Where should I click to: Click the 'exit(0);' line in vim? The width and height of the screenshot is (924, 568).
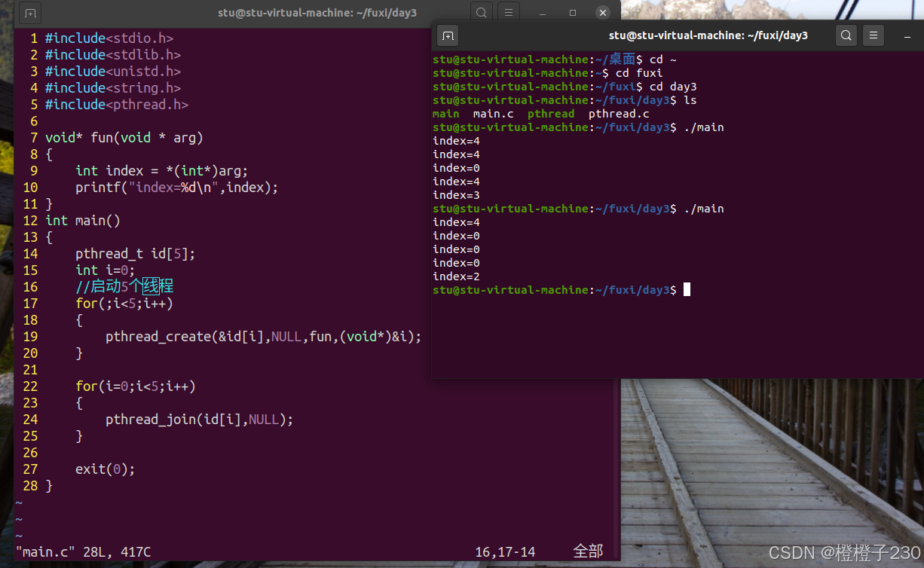[106, 469]
